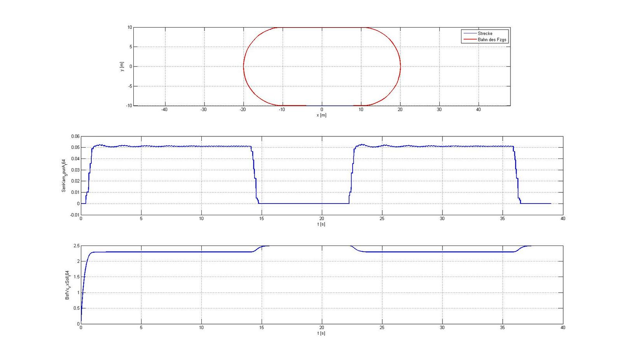Select the BsfVx xSoll y-axis label
The height and width of the screenshot is (364, 622).
pos(67,285)
